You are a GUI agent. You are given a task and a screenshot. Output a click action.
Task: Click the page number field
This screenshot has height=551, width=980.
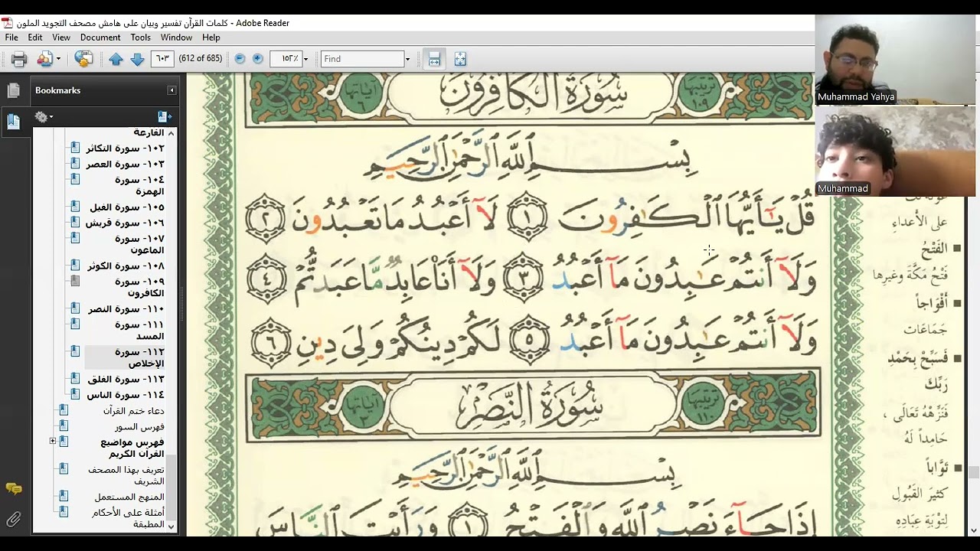[x=162, y=58]
